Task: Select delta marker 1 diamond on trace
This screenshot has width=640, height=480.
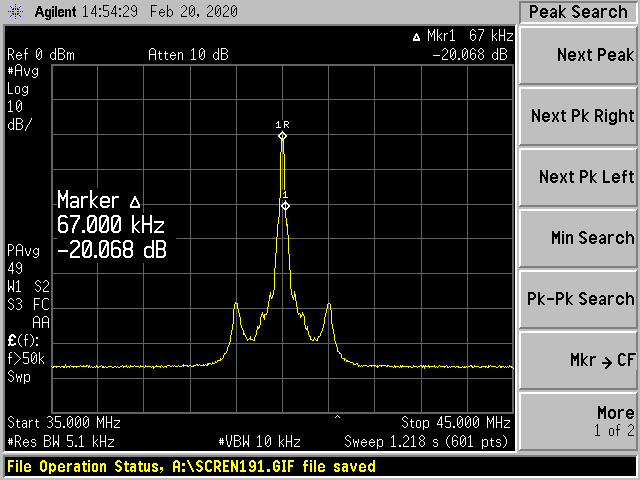Action: (285, 205)
